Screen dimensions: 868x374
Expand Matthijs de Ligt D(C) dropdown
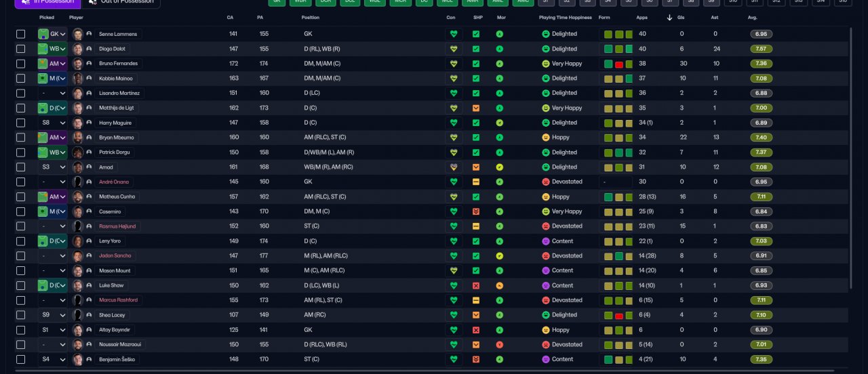[x=52, y=108]
